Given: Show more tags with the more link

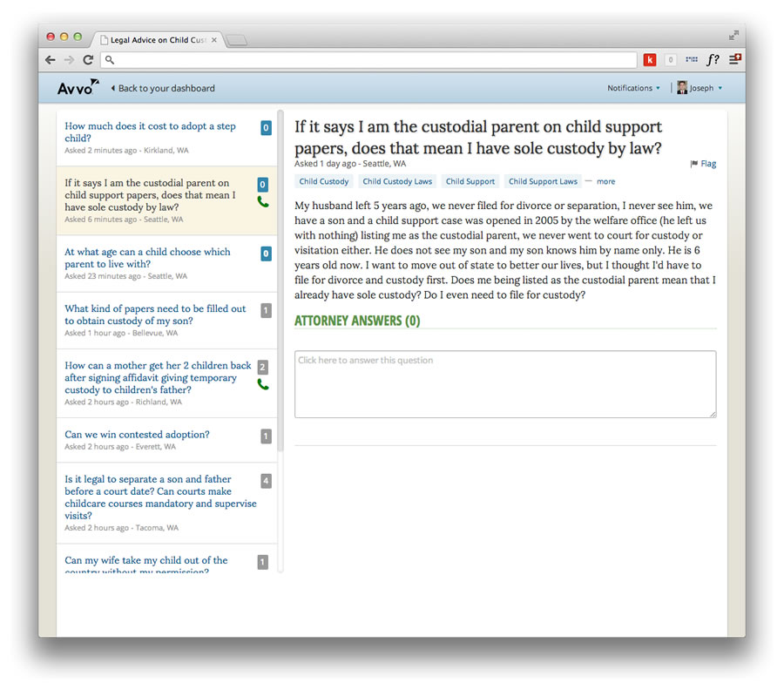Looking at the screenshot, I should [605, 181].
